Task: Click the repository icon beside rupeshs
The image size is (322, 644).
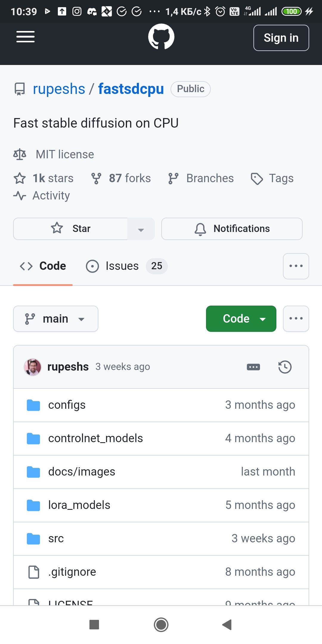Action: point(20,89)
